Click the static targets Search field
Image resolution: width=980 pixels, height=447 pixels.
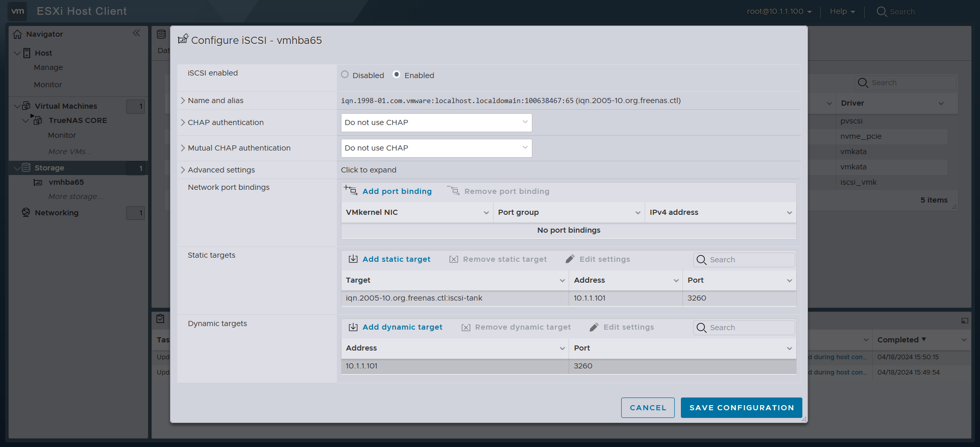(744, 260)
